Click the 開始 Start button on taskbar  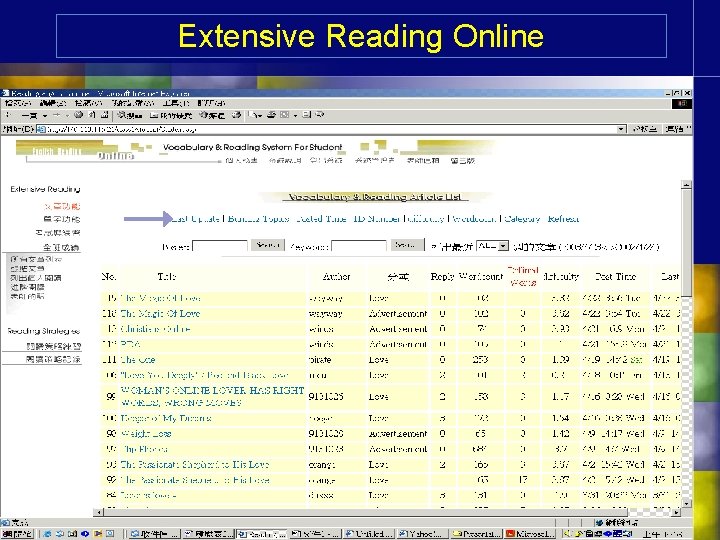click(17, 534)
